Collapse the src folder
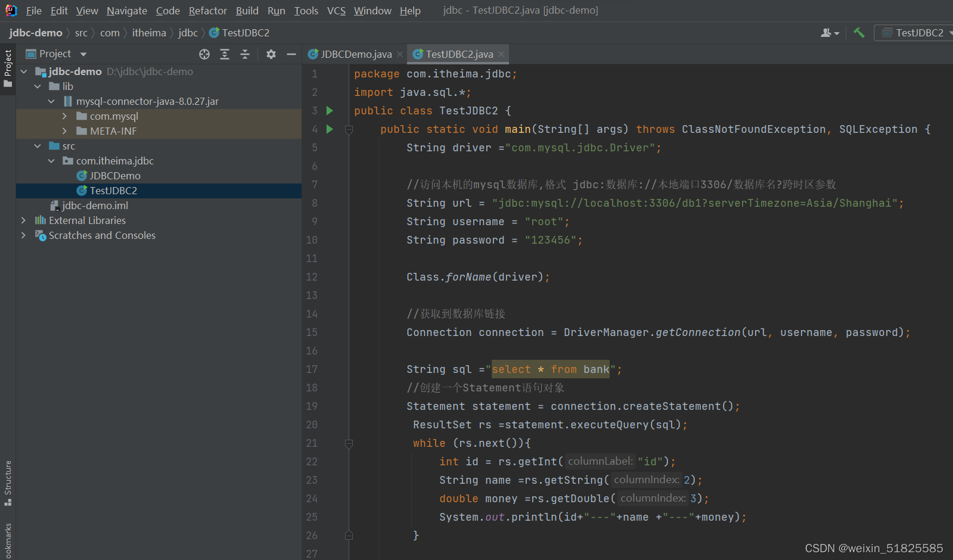The width and height of the screenshot is (953, 560). pyautogui.click(x=38, y=146)
